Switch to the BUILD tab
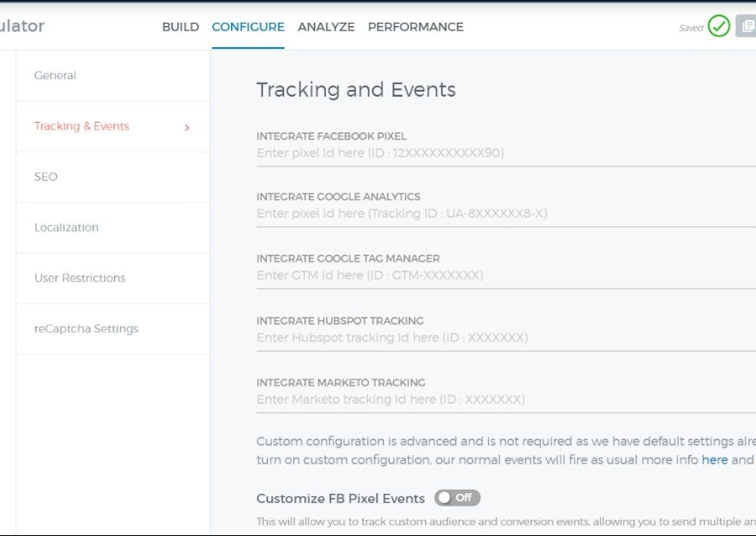Screen dimensions: 756x536 tap(181, 27)
